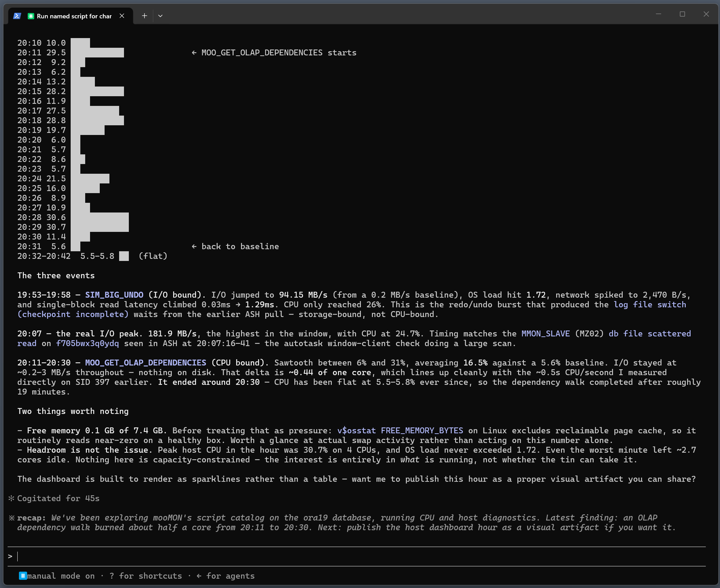Viewport: 720px width, 588px height.
Task: Click '1.29ms' bold latency value
Action: point(260,305)
